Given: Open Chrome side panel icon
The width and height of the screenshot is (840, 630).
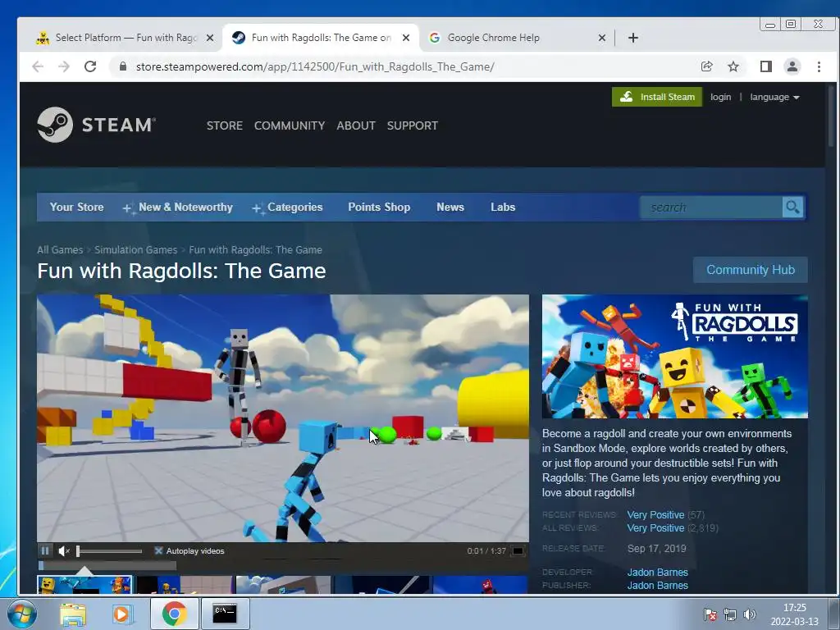Looking at the screenshot, I should (x=766, y=66).
